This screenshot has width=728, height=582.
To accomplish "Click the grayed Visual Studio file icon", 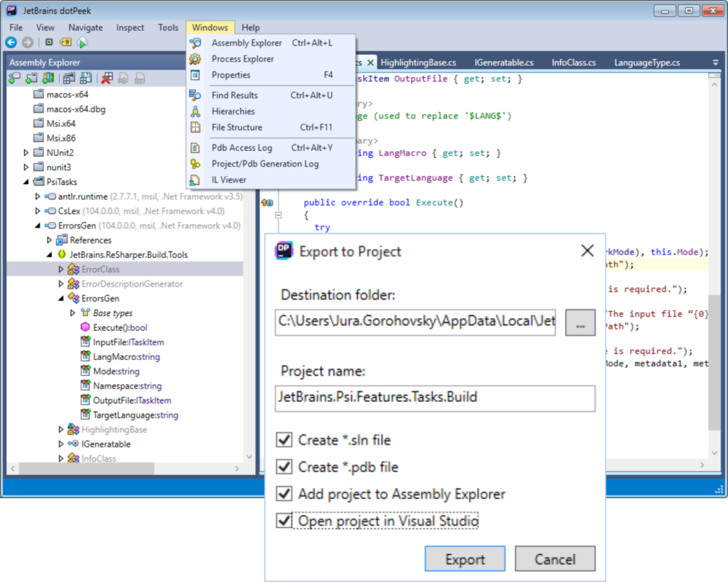I will tap(123, 78).
